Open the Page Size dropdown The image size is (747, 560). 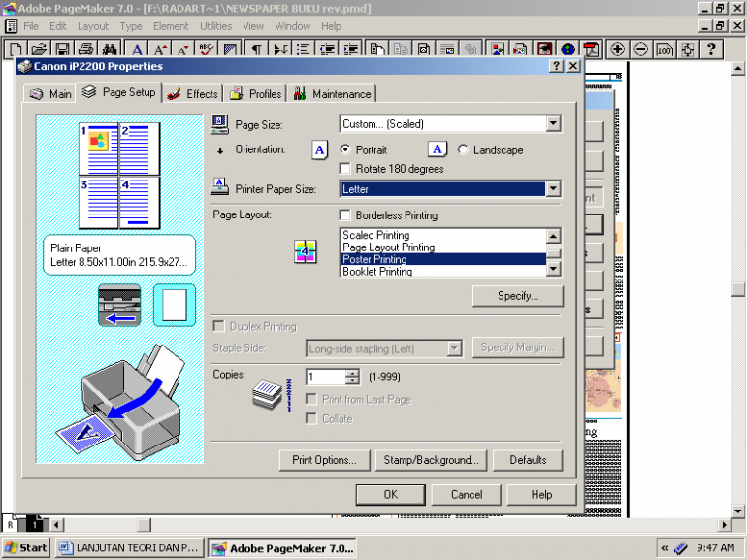(x=553, y=124)
